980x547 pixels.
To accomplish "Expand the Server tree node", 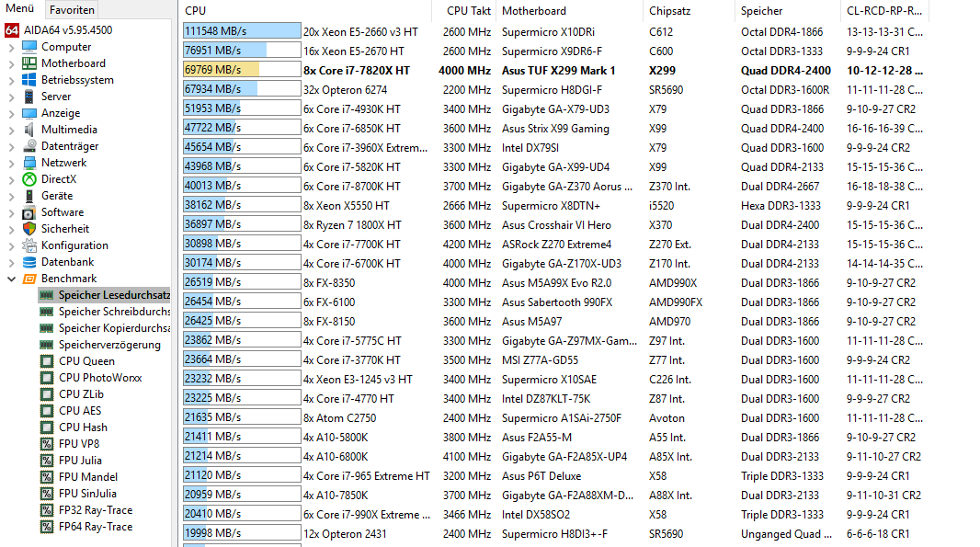I will click(x=11, y=97).
